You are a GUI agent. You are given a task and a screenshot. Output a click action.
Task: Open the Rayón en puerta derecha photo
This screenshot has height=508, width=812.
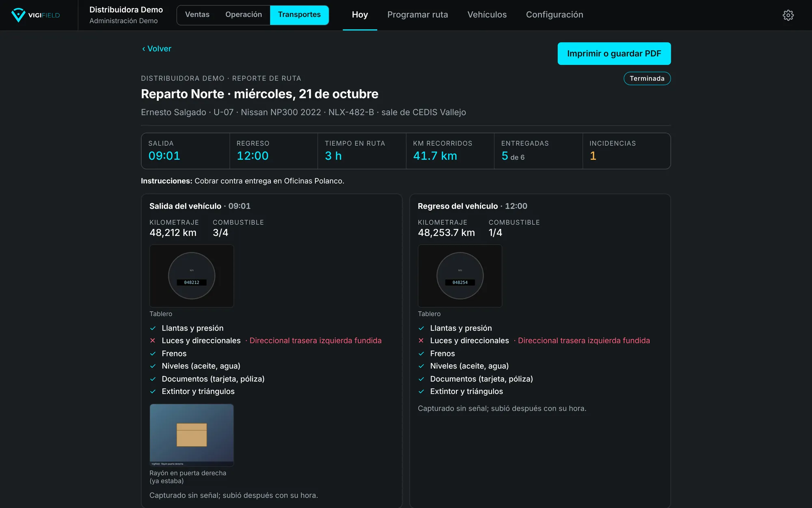click(x=192, y=435)
